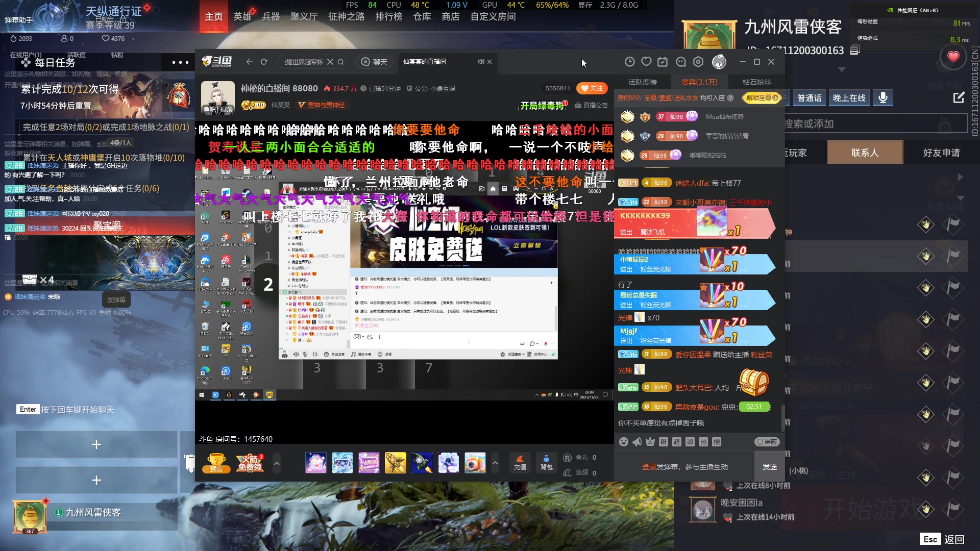980x551 pixels.
Task: Toggle the 粉 fan badge filter
Action: click(x=663, y=442)
